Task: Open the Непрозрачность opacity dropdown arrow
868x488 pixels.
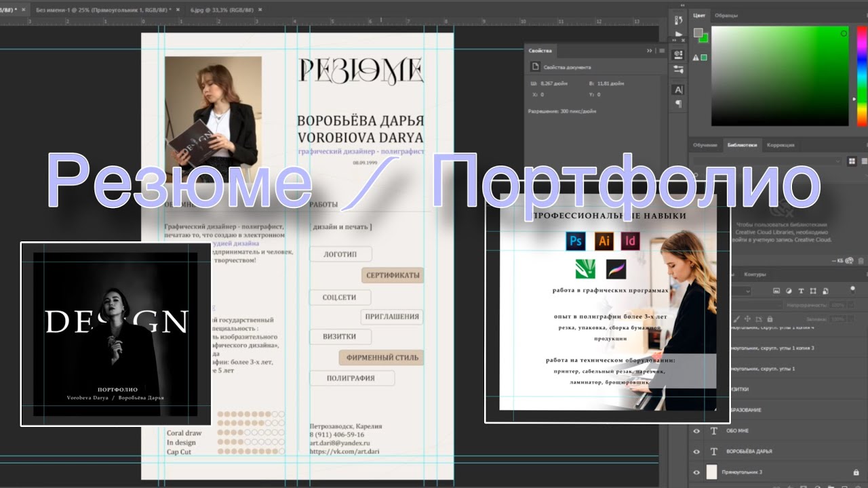Action: click(850, 305)
